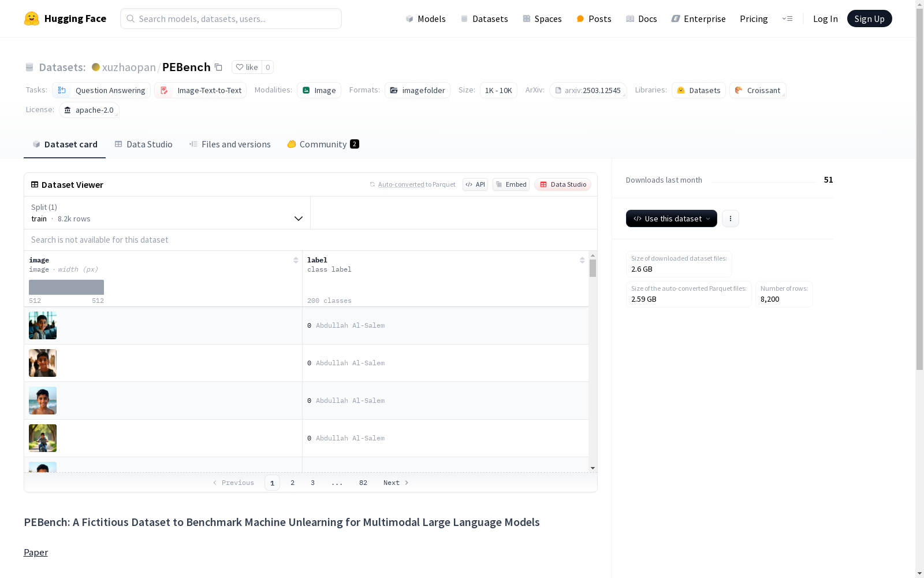Click the Croissant library tag
Image resolution: width=924 pixels, height=578 pixels.
[x=758, y=90]
